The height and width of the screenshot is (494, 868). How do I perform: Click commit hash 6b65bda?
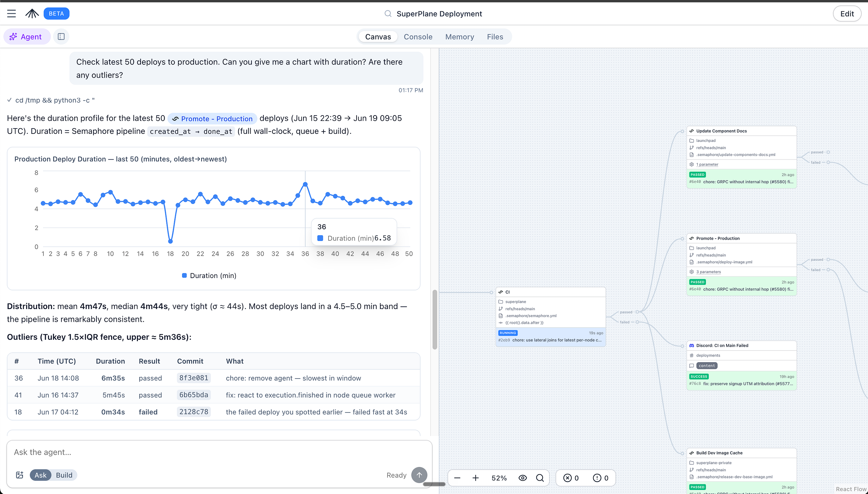point(194,395)
